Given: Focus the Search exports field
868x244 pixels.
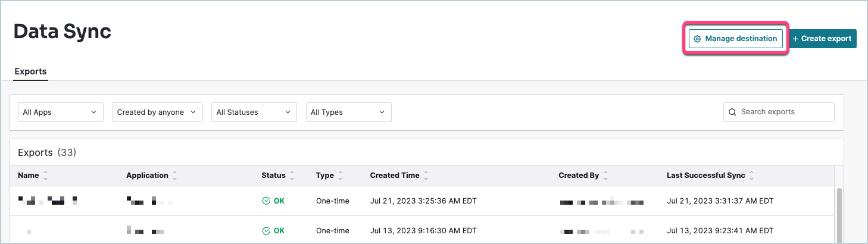Looking at the screenshot, I should [779, 112].
